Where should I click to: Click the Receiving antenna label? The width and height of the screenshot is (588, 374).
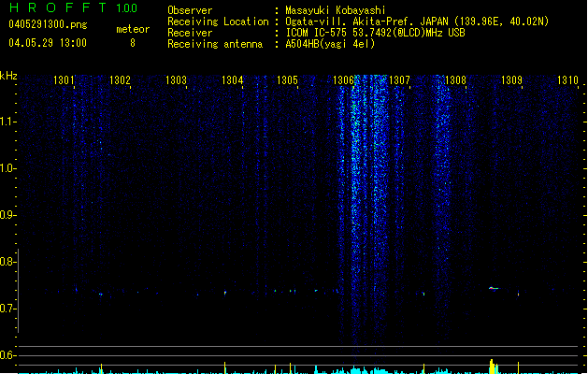click(x=215, y=44)
